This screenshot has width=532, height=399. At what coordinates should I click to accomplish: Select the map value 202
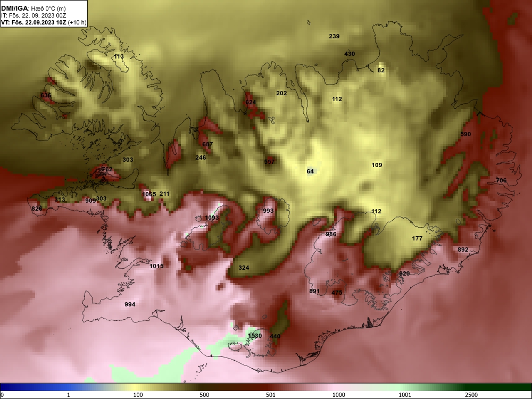(281, 93)
